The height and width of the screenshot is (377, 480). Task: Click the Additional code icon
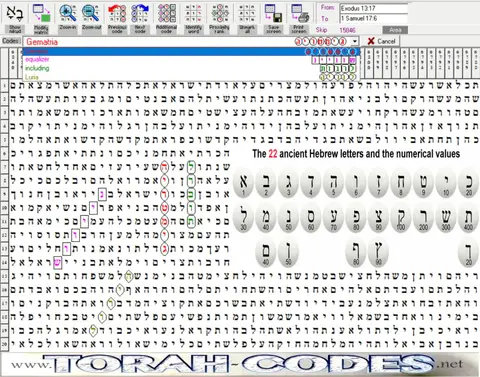pyautogui.click(x=166, y=13)
